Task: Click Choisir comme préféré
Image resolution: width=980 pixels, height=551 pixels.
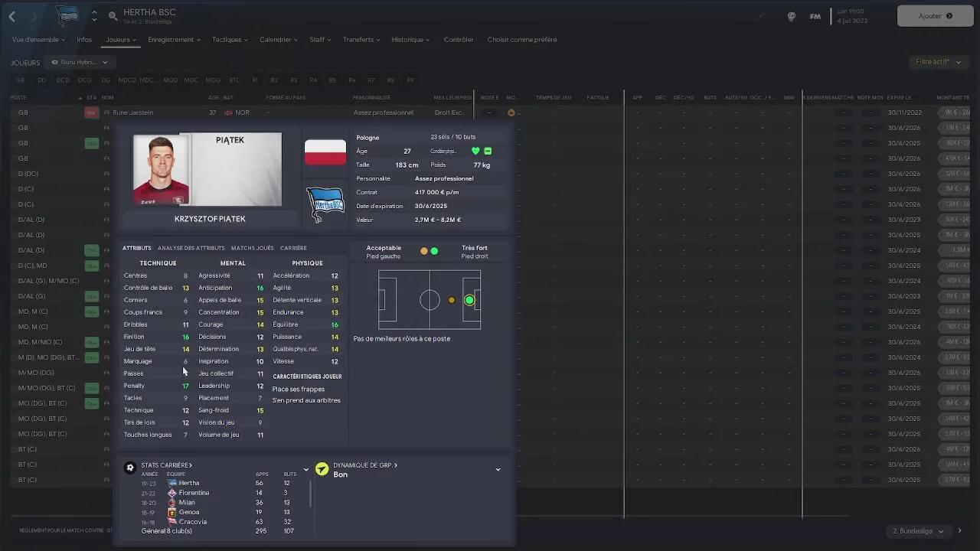Action: tap(522, 40)
